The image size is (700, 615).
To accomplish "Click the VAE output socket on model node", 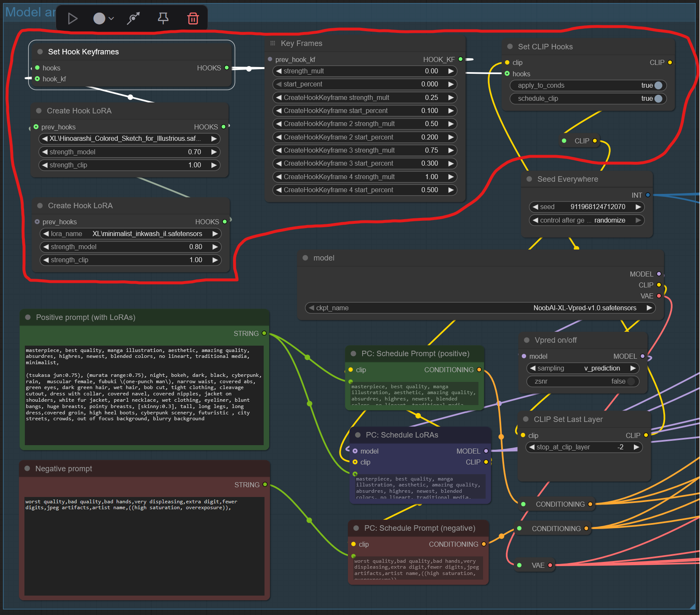I will tap(659, 296).
